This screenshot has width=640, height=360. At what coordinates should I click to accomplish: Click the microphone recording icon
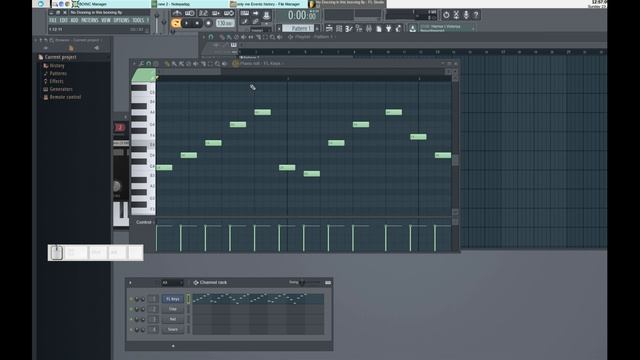pyautogui.click(x=466, y=15)
